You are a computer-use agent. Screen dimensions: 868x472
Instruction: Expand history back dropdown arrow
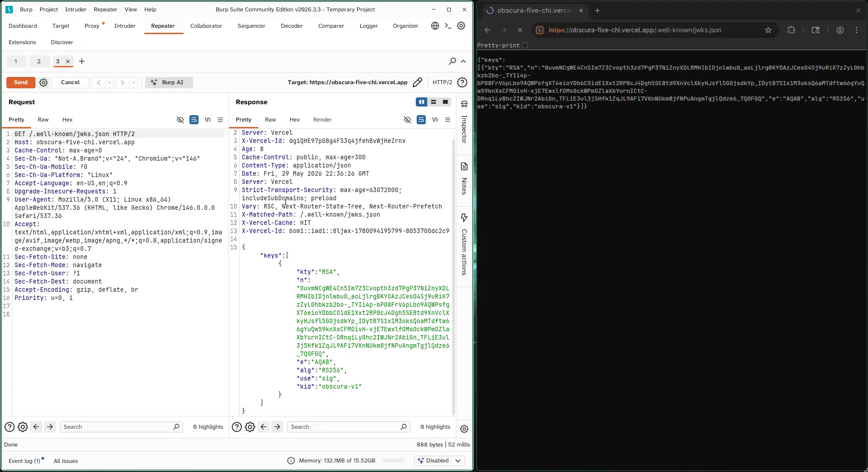[x=109, y=82]
